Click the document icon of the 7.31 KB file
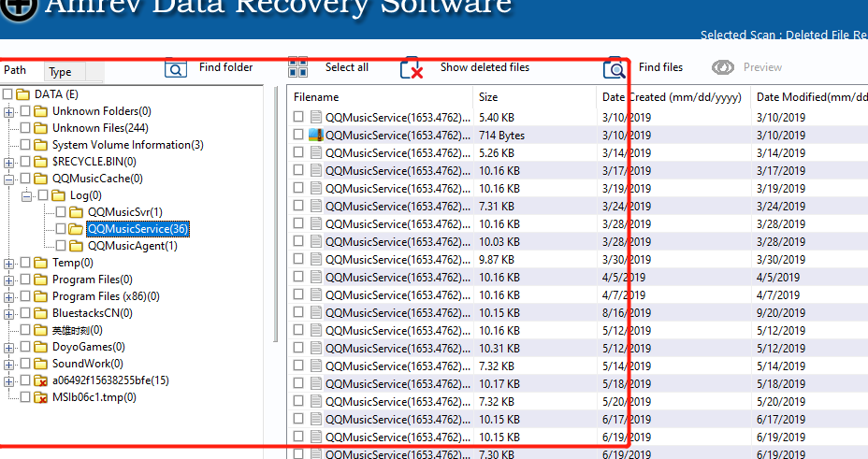 click(x=316, y=206)
